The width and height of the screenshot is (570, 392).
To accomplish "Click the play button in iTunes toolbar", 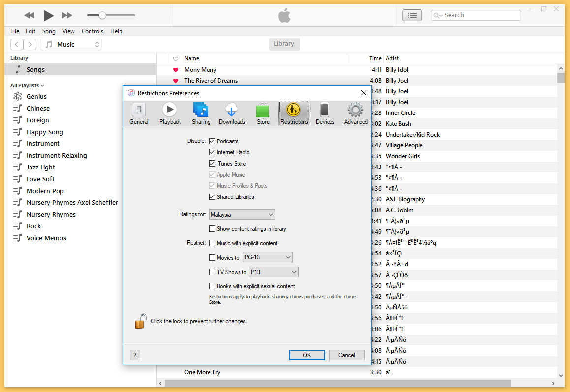I will click(48, 15).
